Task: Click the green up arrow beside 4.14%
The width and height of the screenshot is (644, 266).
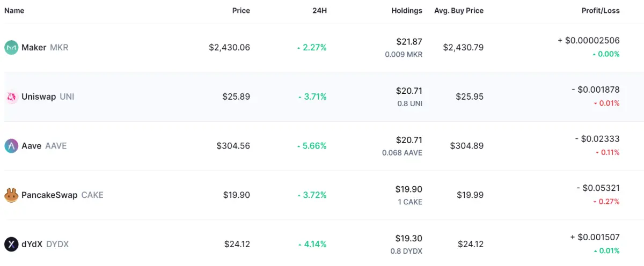Action: (299, 245)
